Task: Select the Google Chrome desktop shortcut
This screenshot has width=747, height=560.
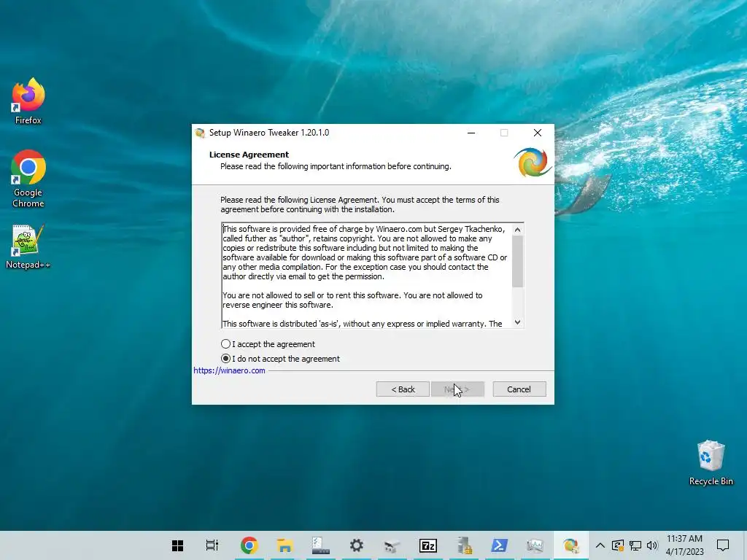Action: click(x=28, y=179)
